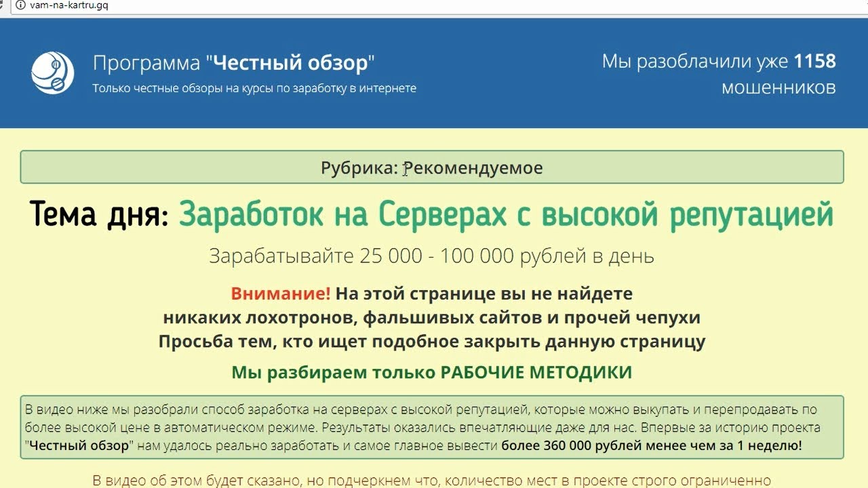Click the 'Программа "Честный обзор"' title
Screen dimensions: 868x488
(234, 64)
